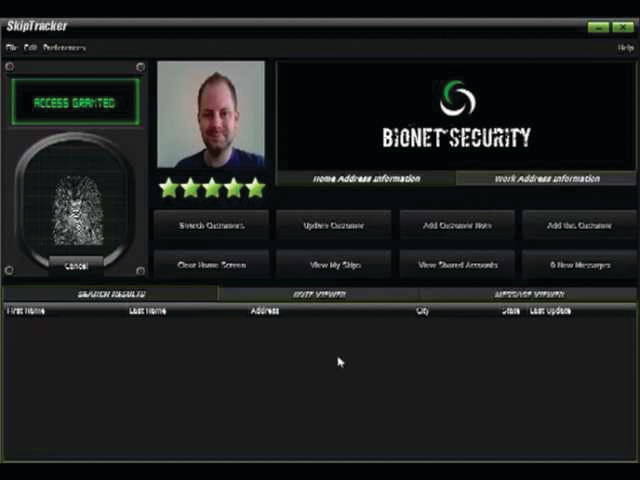
Task: Open the View My Skips button
Action: [334, 265]
